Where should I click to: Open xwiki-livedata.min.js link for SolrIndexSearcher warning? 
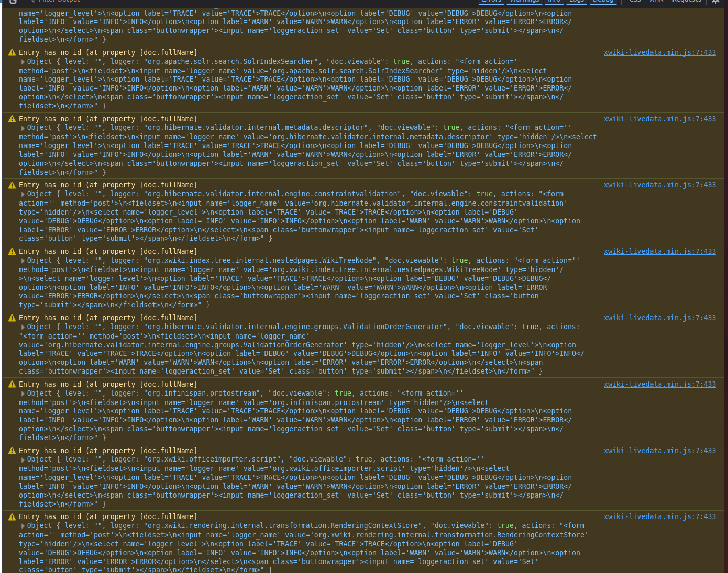659,52
